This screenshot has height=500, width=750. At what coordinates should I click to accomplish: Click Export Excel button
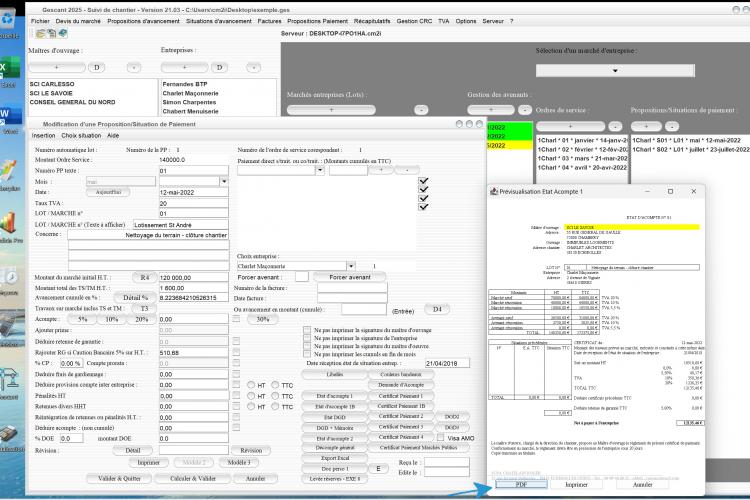coord(334,458)
